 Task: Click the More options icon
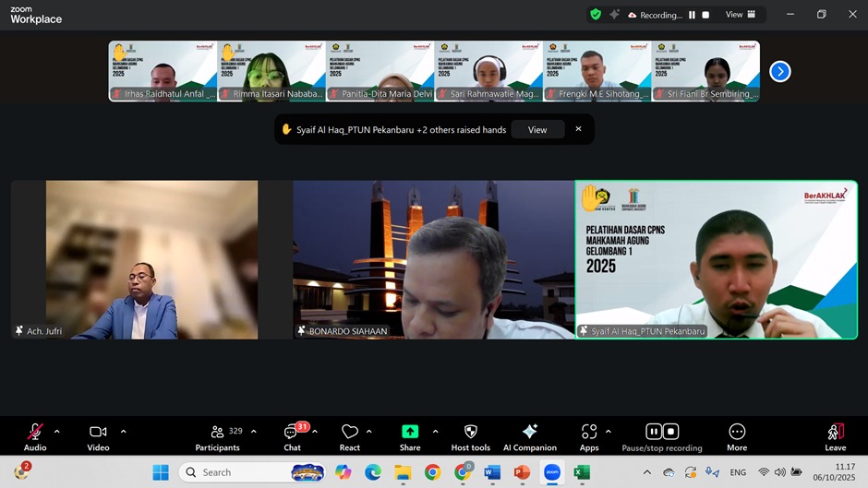coord(737,432)
